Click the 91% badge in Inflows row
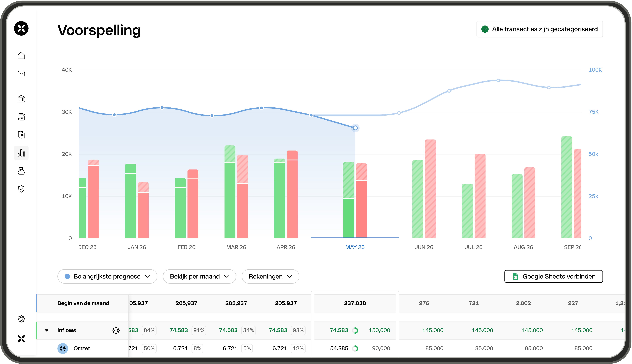The width and height of the screenshot is (632, 364). (199, 330)
